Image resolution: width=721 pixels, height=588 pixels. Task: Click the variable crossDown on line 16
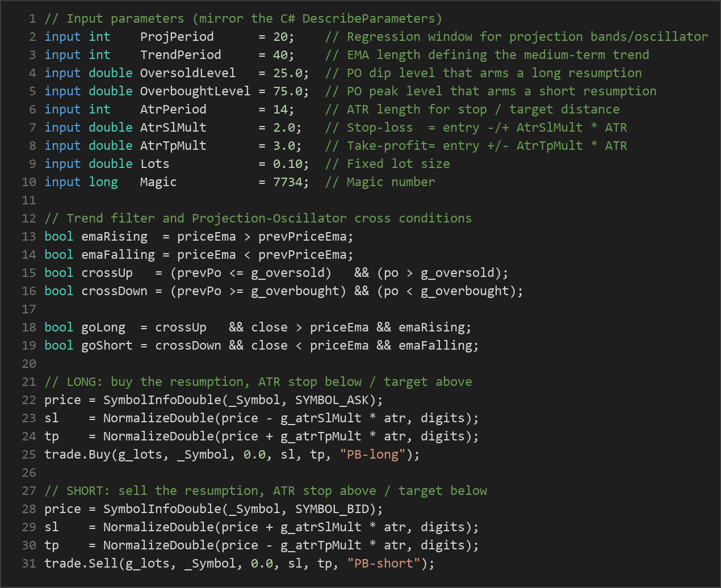point(114,291)
